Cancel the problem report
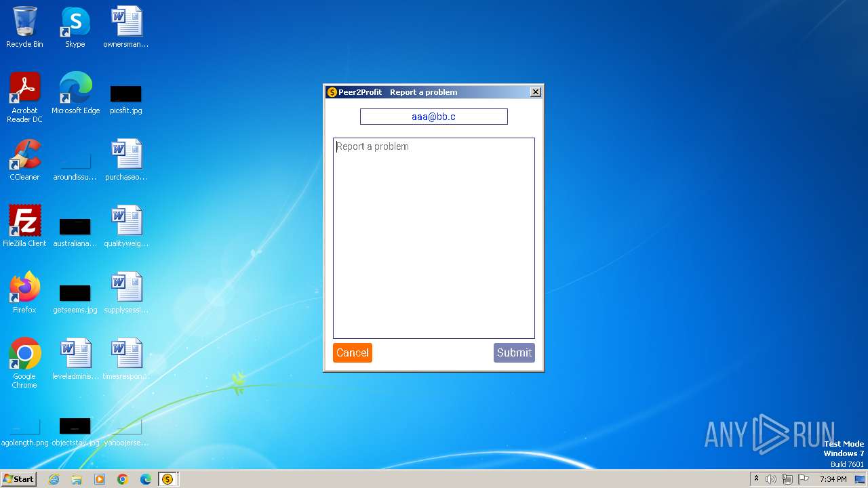868x488 pixels. [x=353, y=352]
